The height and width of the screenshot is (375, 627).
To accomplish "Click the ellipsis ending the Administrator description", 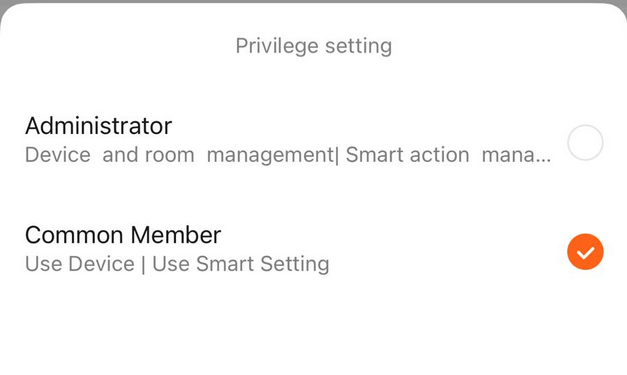I will click(x=543, y=161).
